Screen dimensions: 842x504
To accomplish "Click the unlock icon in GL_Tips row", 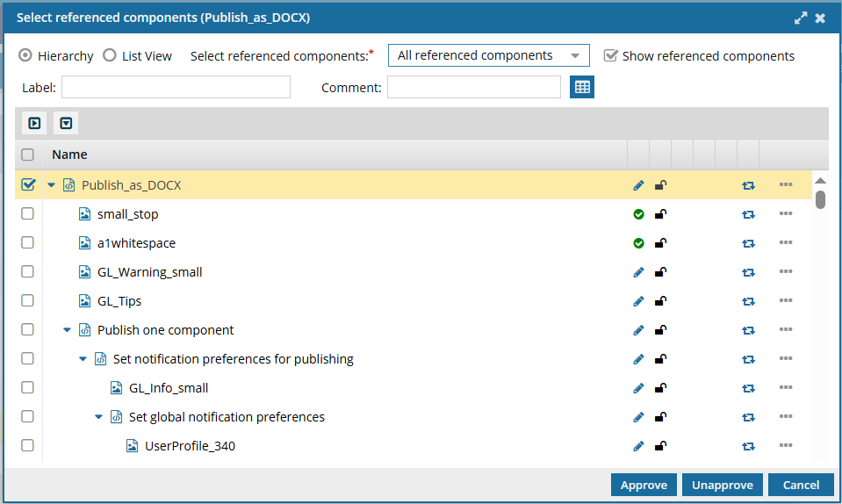I will click(x=660, y=301).
